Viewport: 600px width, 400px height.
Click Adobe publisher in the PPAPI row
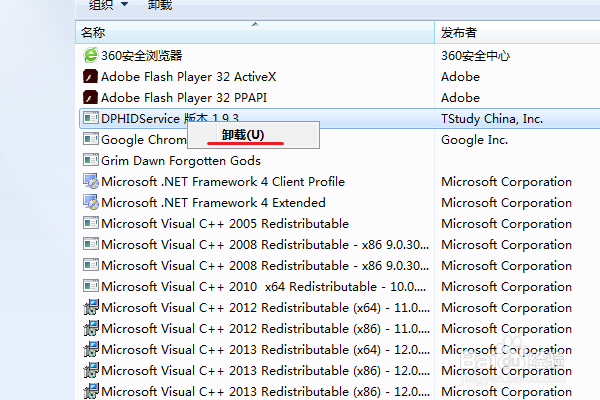pos(460,98)
